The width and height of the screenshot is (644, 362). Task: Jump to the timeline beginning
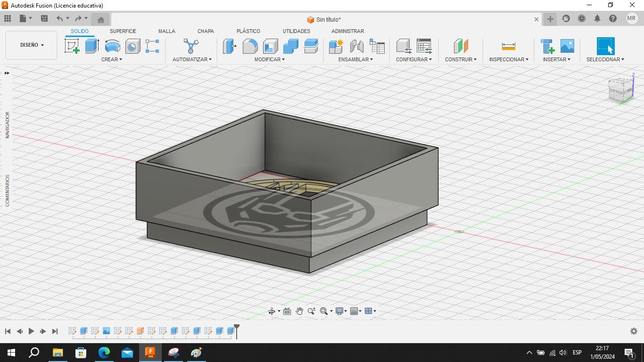pyautogui.click(x=8, y=331)
